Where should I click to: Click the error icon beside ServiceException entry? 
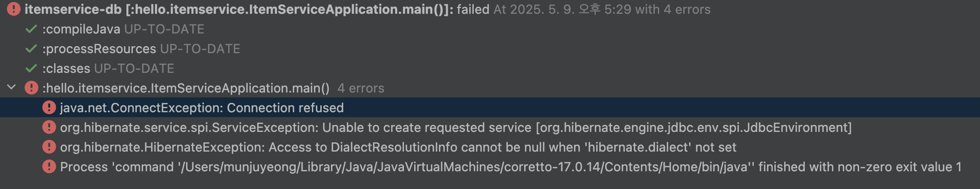[x=49, y=127]
